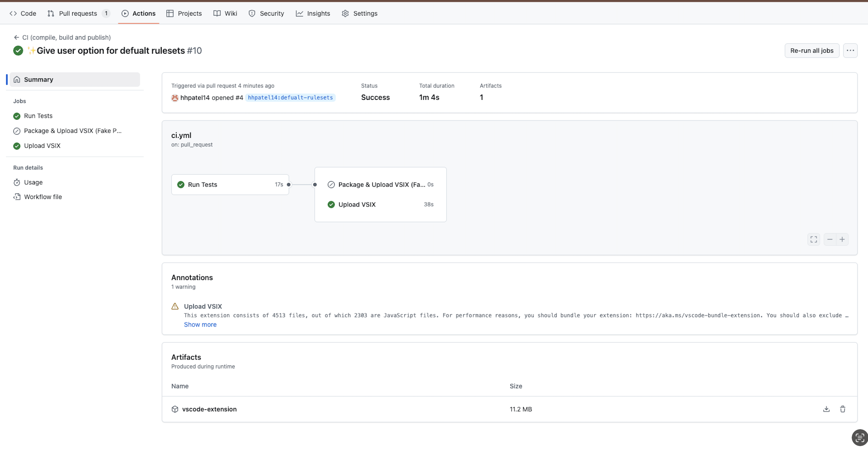Zoom in the workflow graph
This screenshot has height=450, width=868.
point(842,239)
